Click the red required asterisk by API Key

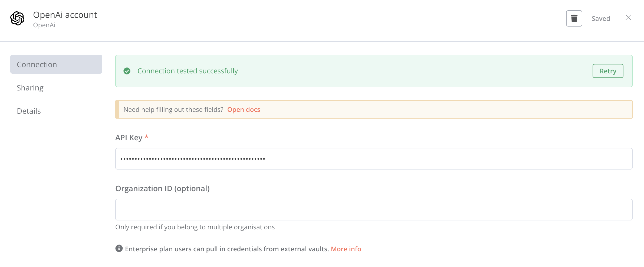[x=146, y=137]
